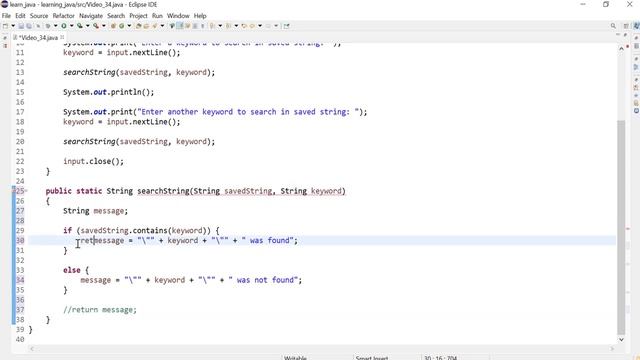640x360 pixels.
Task: Open the External Tools dropdown arrow
Action: point(104,26)
